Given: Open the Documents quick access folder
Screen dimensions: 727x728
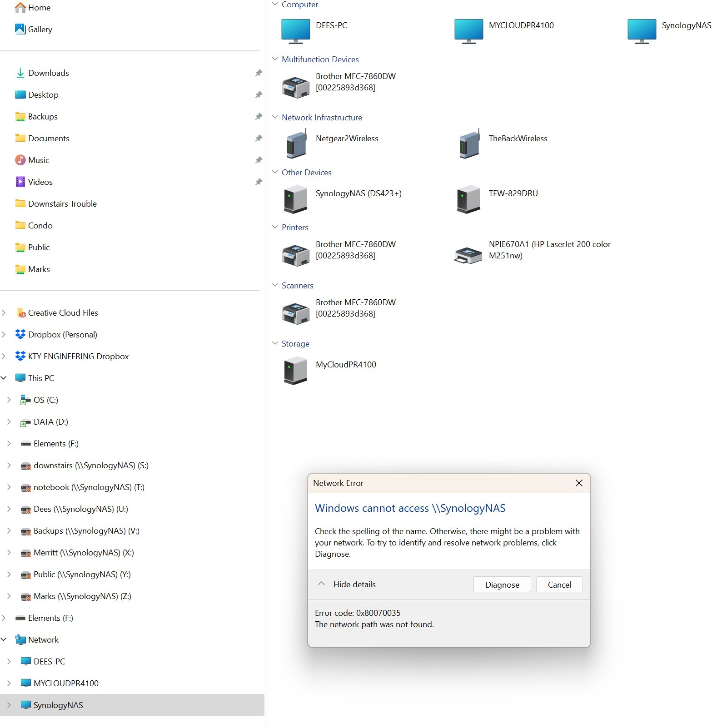Looking at the screenshot, I should 42,138.
